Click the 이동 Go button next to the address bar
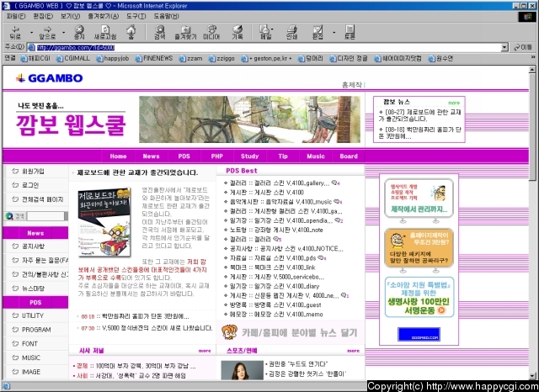This screenshot has height=392, width=539. point(523,47)
